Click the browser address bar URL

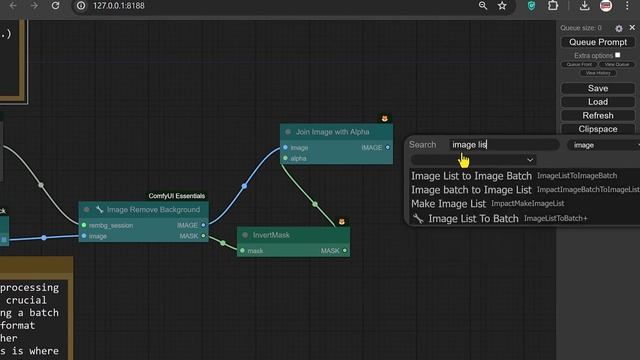point(119,6)
